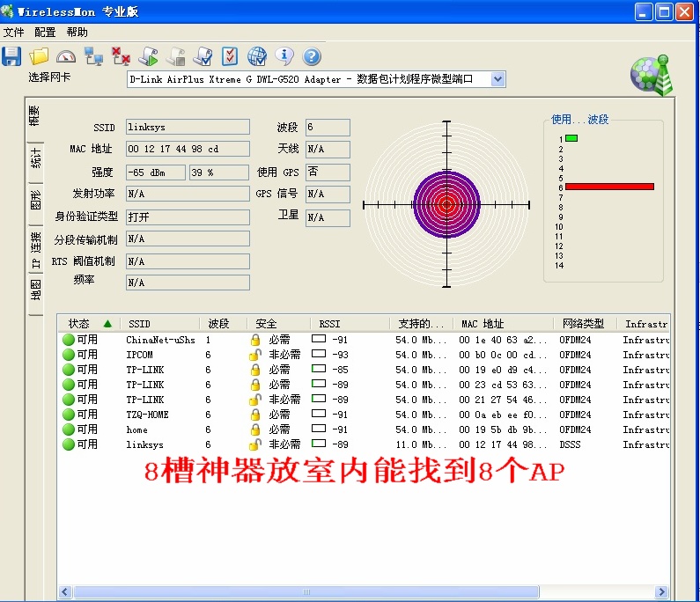Click the 使用 GPS field showing 否

click(x=328, y=173)
